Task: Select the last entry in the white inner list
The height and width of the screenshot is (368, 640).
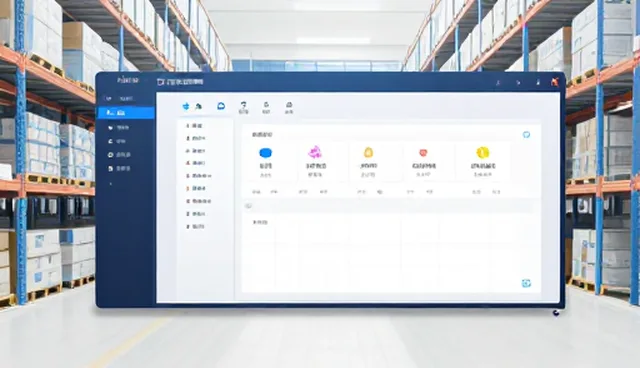Action: pos(196,226)
